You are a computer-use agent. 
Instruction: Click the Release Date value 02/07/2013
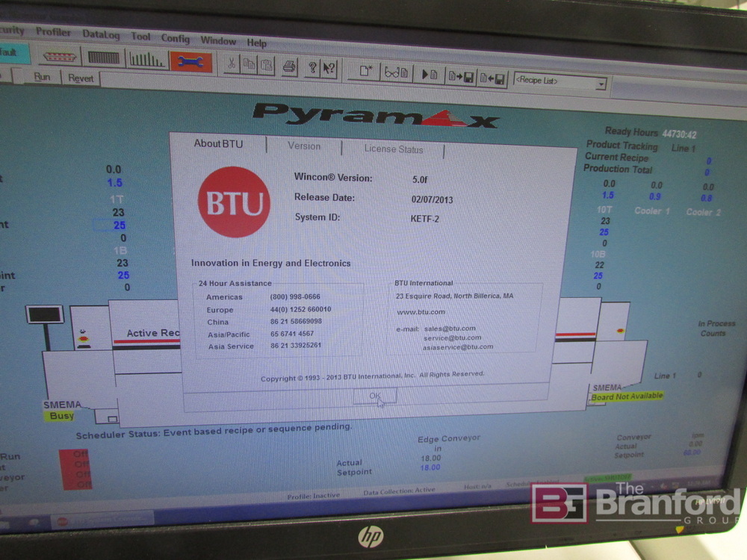click(x=432, y=199)
